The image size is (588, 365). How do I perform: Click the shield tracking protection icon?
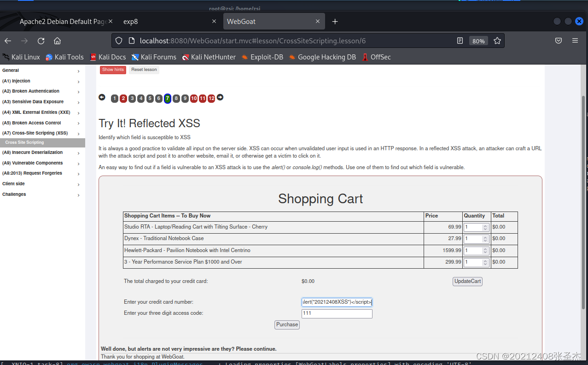click(119, 41)
